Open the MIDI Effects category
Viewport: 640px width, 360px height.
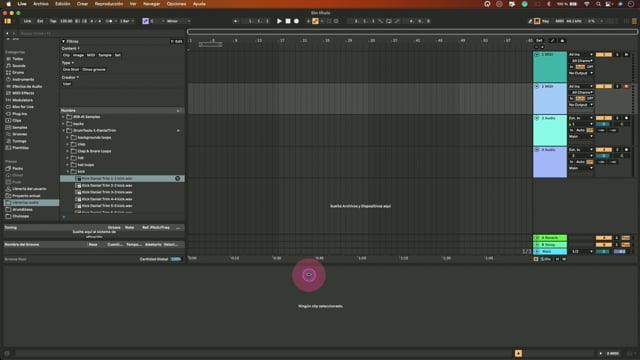pos(23,93)
